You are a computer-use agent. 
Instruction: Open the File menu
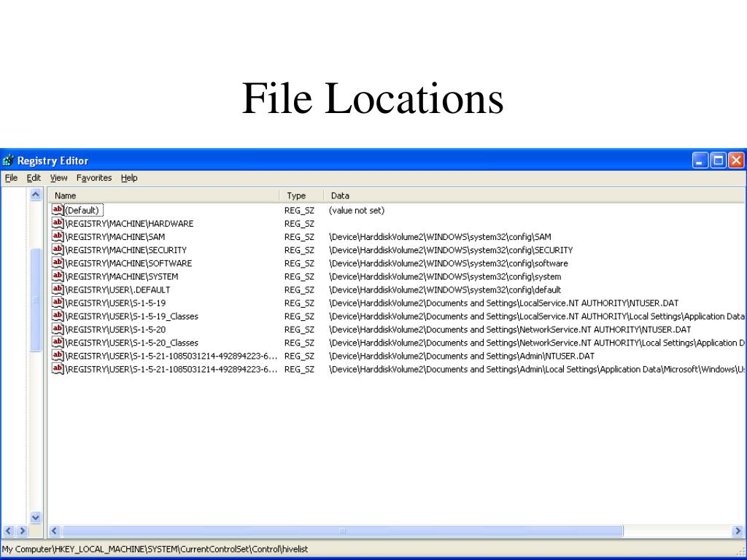pyautogui.click(x=11, y=178)
